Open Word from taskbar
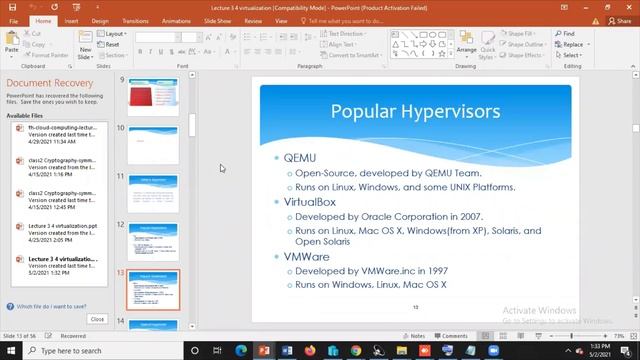 [287, 350]
